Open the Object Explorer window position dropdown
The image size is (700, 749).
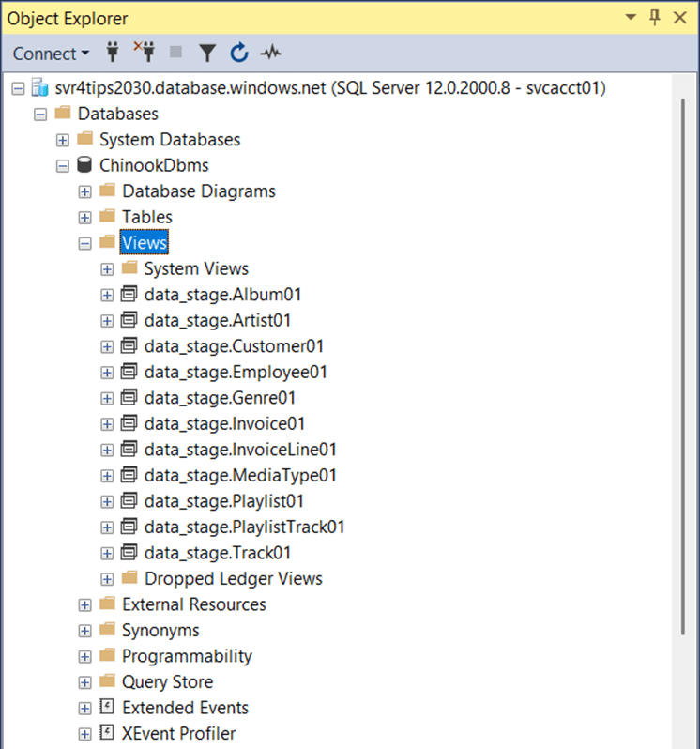tap(631, 18)
